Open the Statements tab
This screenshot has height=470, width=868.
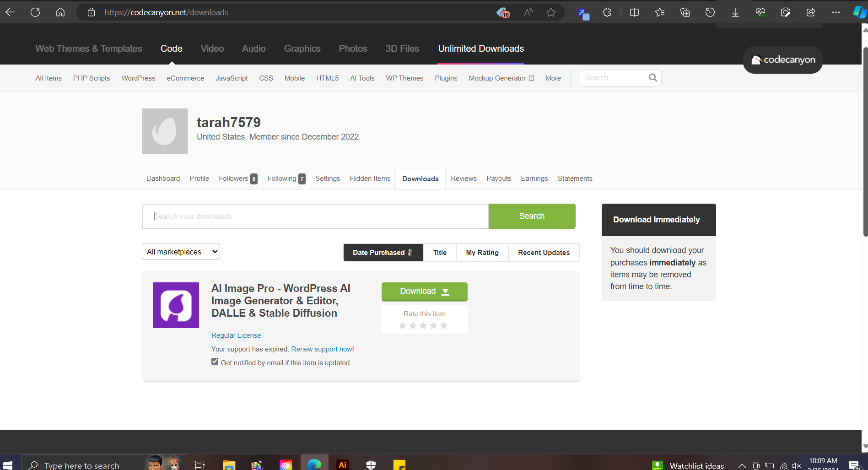575,178
